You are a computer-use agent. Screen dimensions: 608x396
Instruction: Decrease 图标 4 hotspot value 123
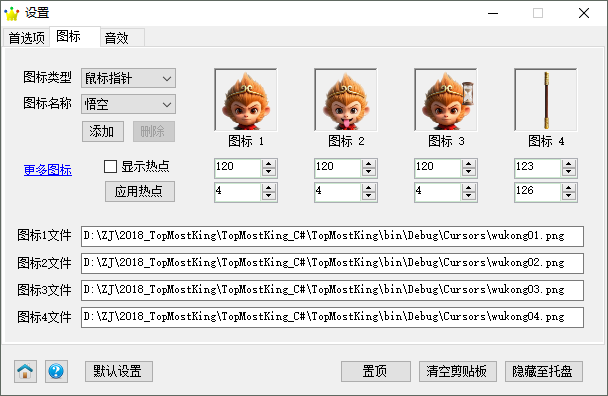[569, 172]
